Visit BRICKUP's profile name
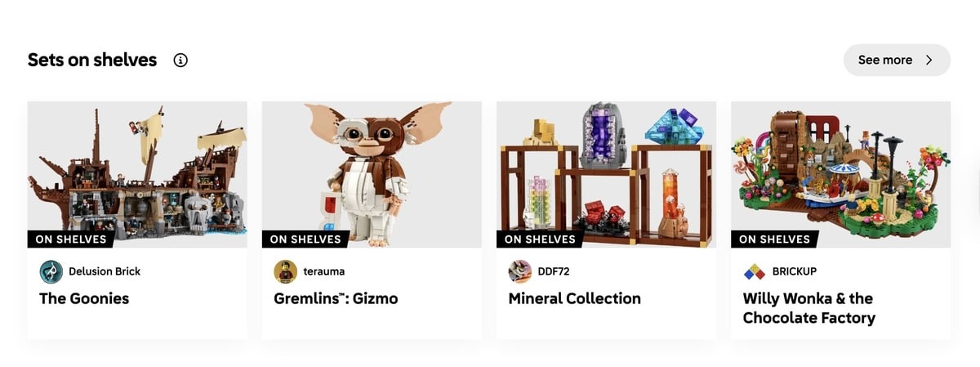 795,271
